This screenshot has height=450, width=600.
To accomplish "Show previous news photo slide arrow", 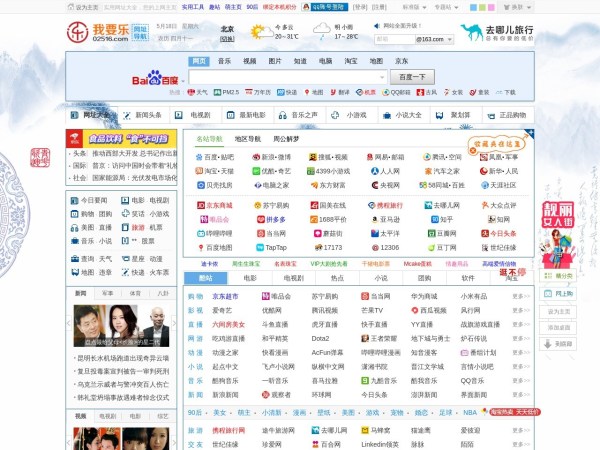I will click(69, 323).
